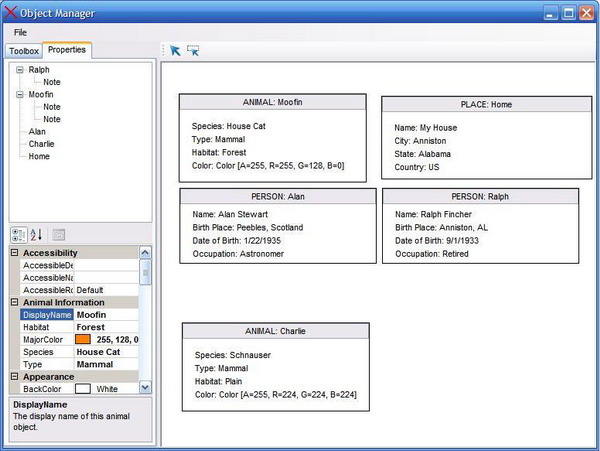Screen dimensions: 600x451
Task: Collapse the Accessibility property category
Action: [15, 253]
